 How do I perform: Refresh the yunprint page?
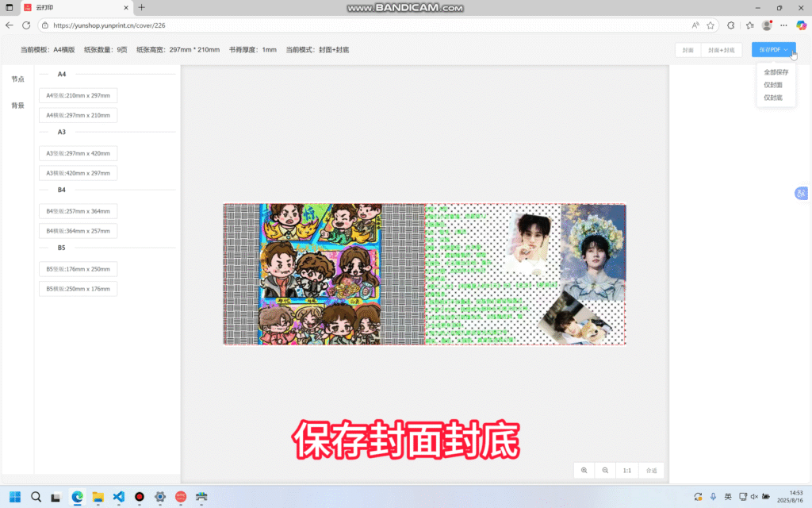(26, 25)
